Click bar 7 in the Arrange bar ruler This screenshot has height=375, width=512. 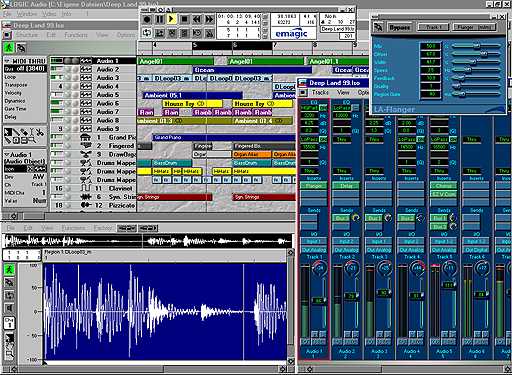coord(275,45)
